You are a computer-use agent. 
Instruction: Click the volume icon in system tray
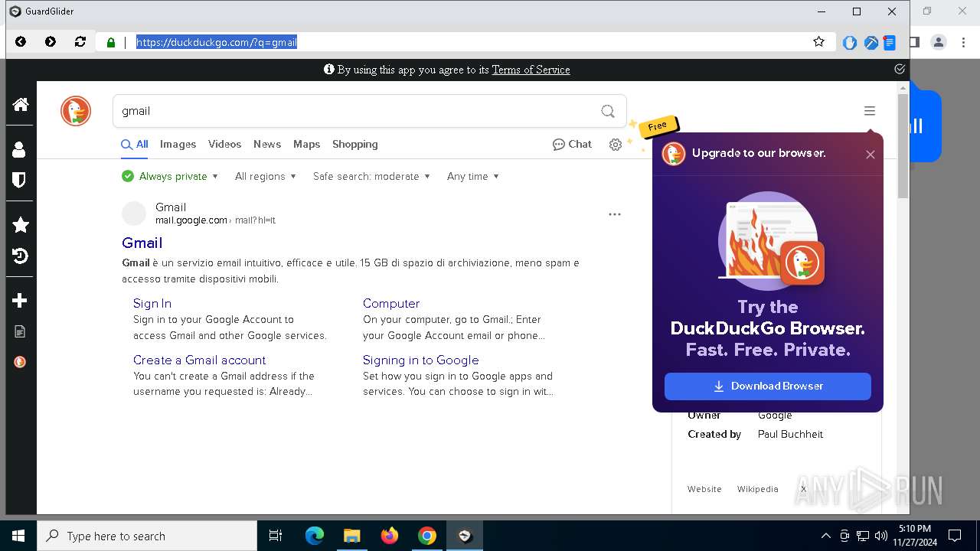[881, 536]
